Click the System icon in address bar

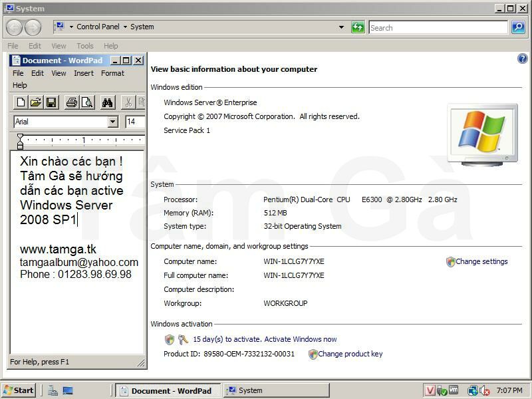[59, 27]
